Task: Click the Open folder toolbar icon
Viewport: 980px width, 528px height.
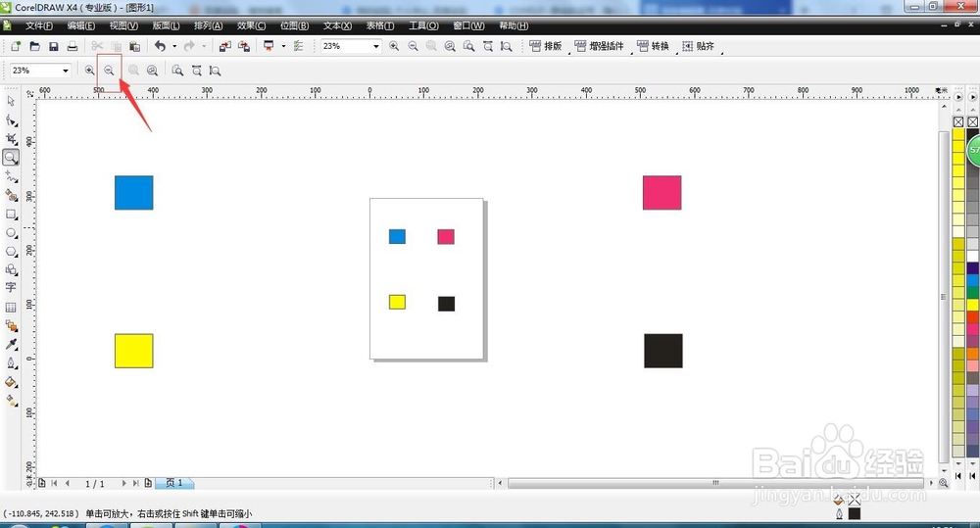Action: [35, 46]
